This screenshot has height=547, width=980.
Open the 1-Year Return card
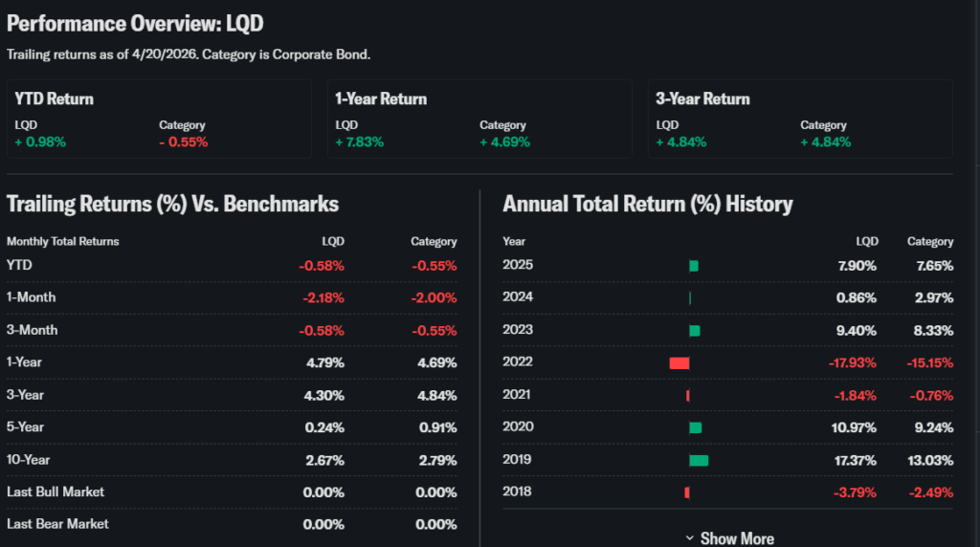pos(479,119)
